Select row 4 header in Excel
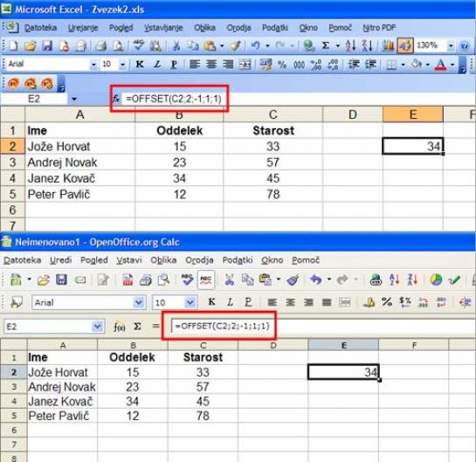Screen dimensions: 476x462 pyautogui.click(x=12, y=178)
